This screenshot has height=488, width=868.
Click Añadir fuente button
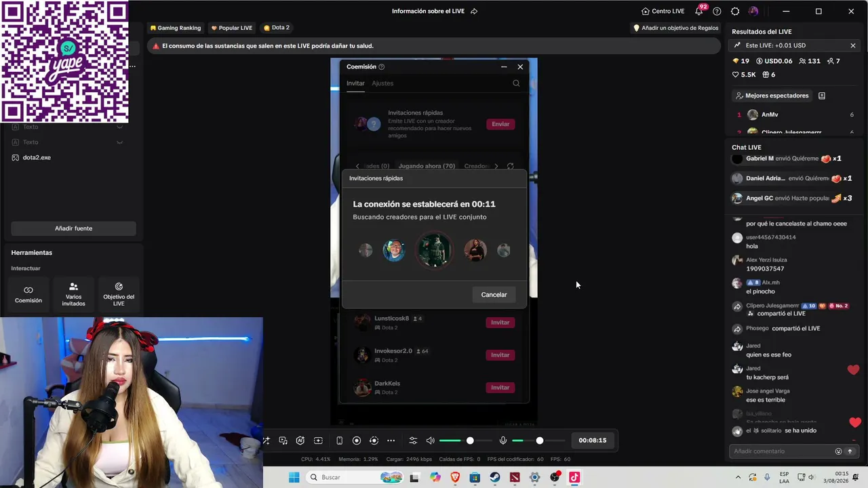click(73, 228)
